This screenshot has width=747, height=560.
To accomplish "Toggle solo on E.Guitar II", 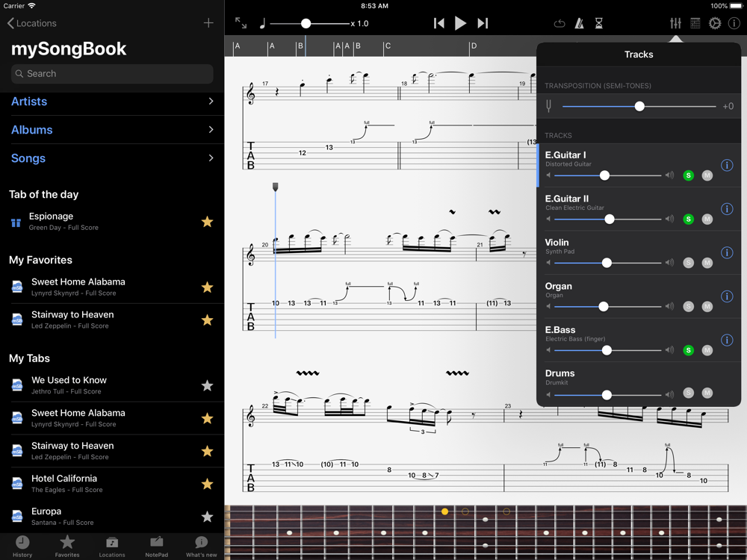I will [x=689, y=219].
